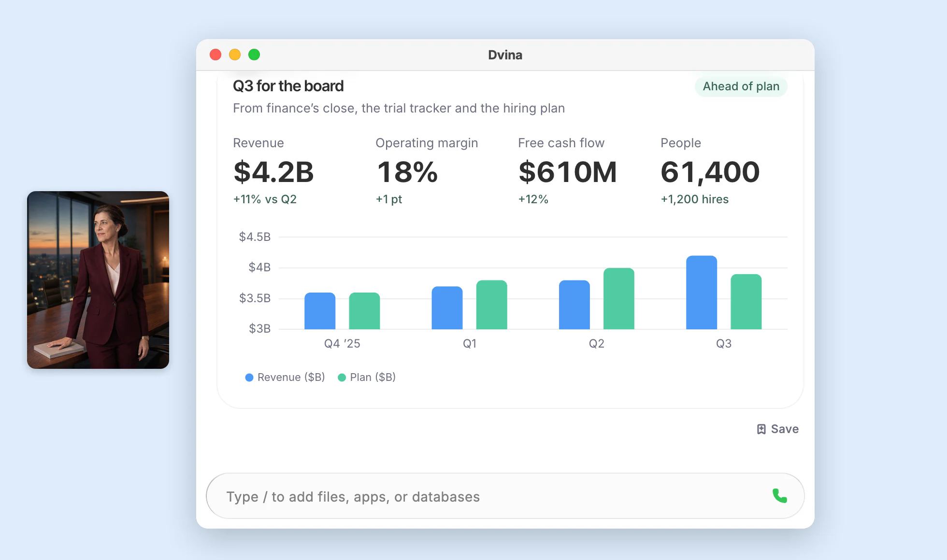Click the $3B axis label
Image resolution: width=947 pixels, height=560 pixels.
tap(259, 328)
